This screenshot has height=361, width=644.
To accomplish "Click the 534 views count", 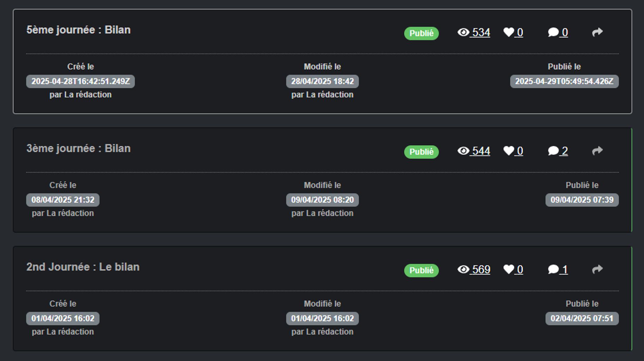I will pyautogui.click(x=481, y=32).
